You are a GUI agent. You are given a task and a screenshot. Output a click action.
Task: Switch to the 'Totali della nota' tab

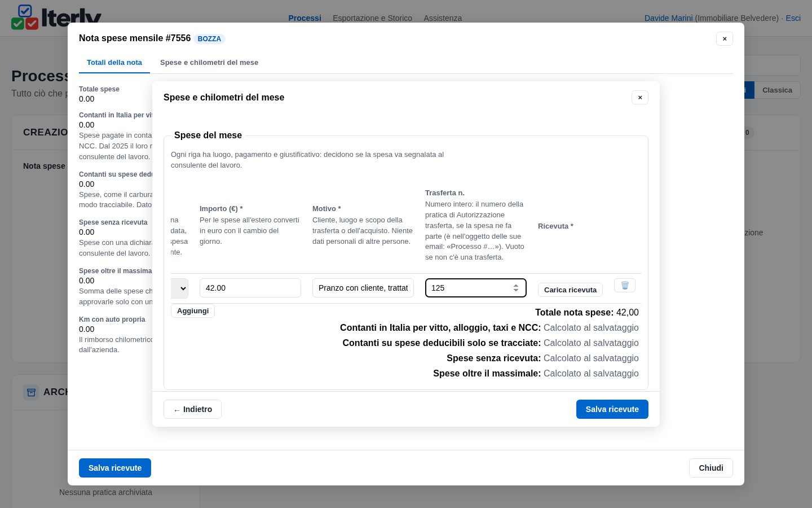[x=114, y=63]
